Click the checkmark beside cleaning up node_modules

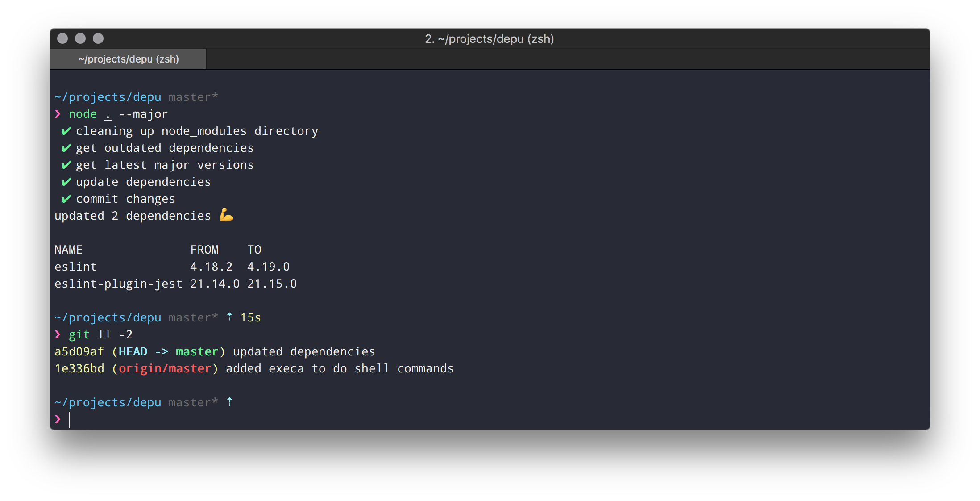[x=66, y=131]
